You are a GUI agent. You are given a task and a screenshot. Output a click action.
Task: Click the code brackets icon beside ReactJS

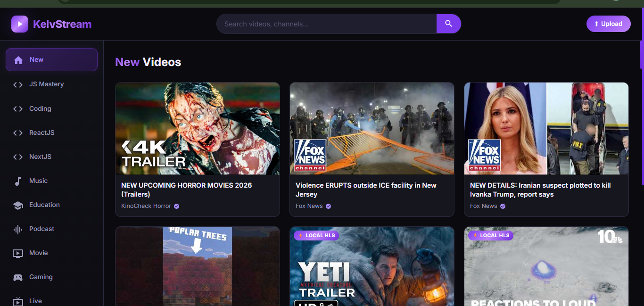tap(18, 133)
